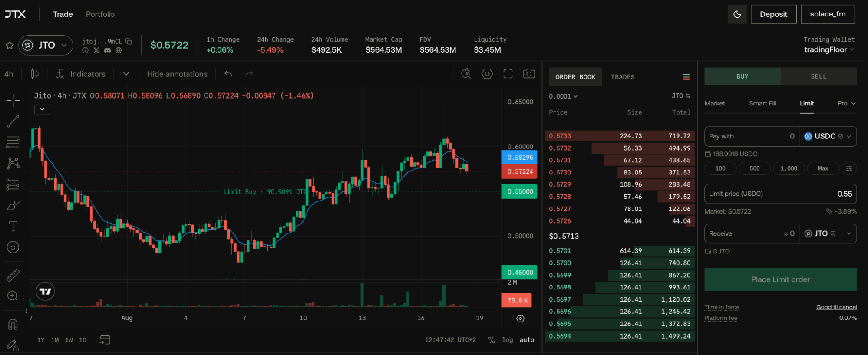Open JTO token X (Twitter) link

(x=96, y=50)
